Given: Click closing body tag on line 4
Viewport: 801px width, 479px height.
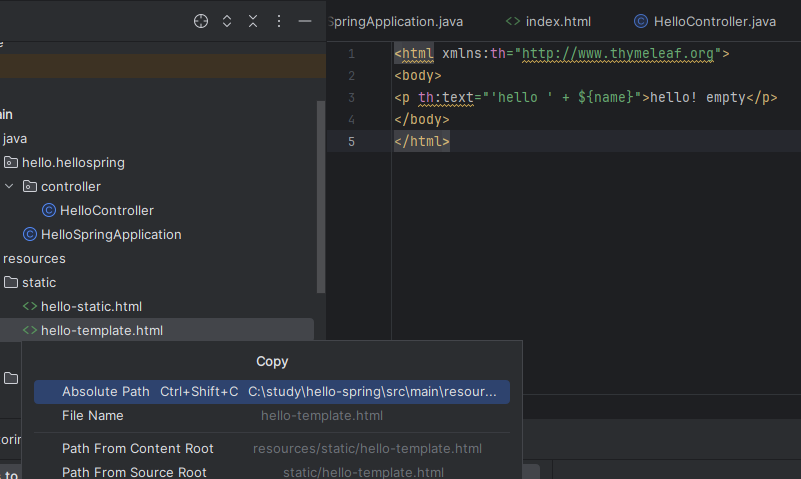Looking at the screenshot, I should click(421, 119).
